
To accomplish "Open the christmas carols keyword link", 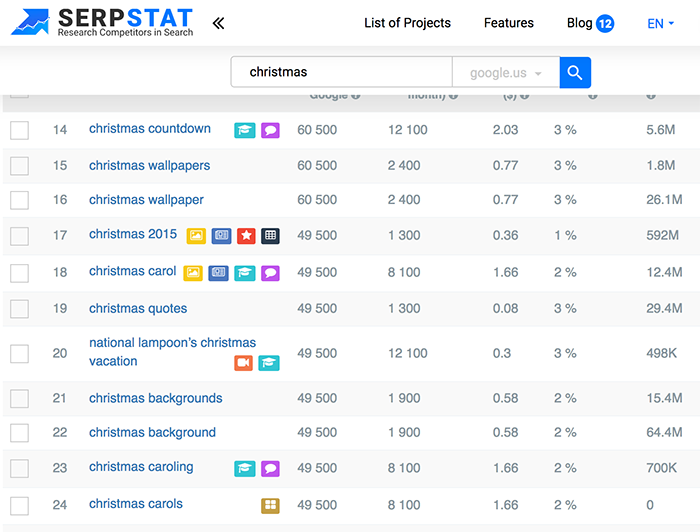I will coord(135,504).
